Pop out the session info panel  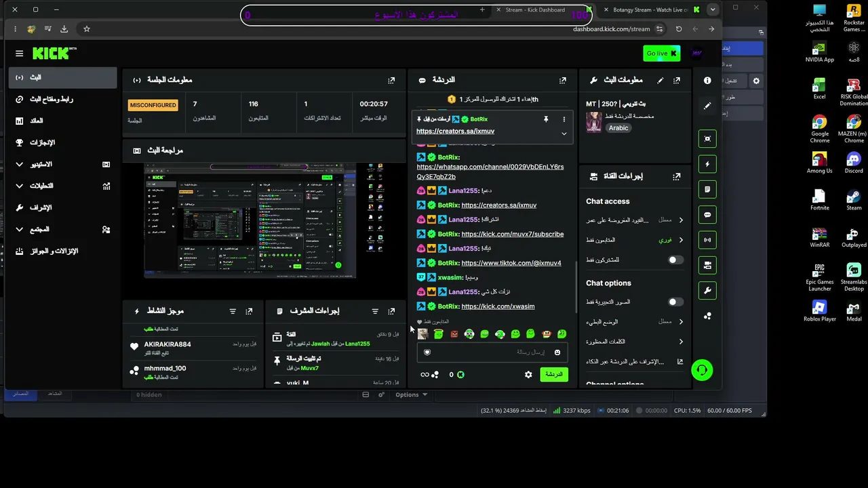[x=391, y=80]
